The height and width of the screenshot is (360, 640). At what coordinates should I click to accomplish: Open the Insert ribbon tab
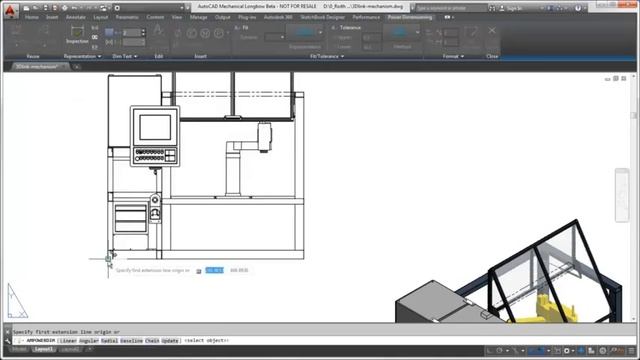(x=52, y=17)
